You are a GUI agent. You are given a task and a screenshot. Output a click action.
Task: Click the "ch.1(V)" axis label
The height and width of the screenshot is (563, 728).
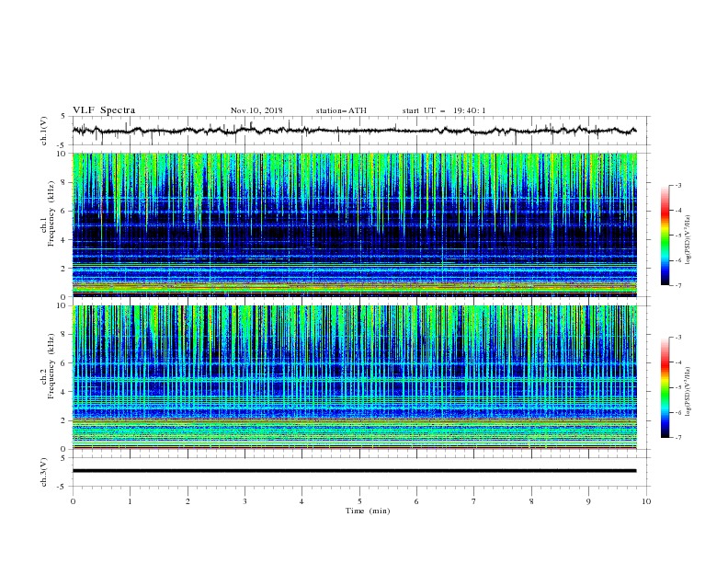[x=44, y=131]
